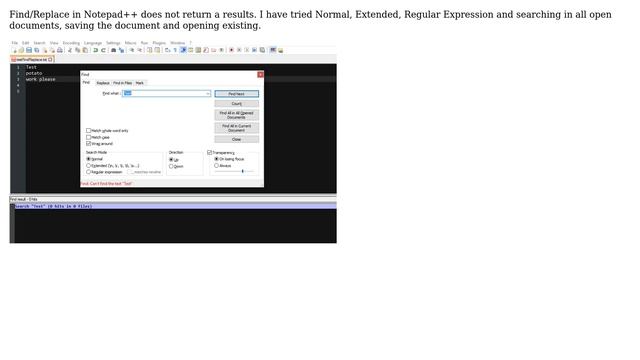
Task: Open the File menu
Action: (x=15, y=43)
